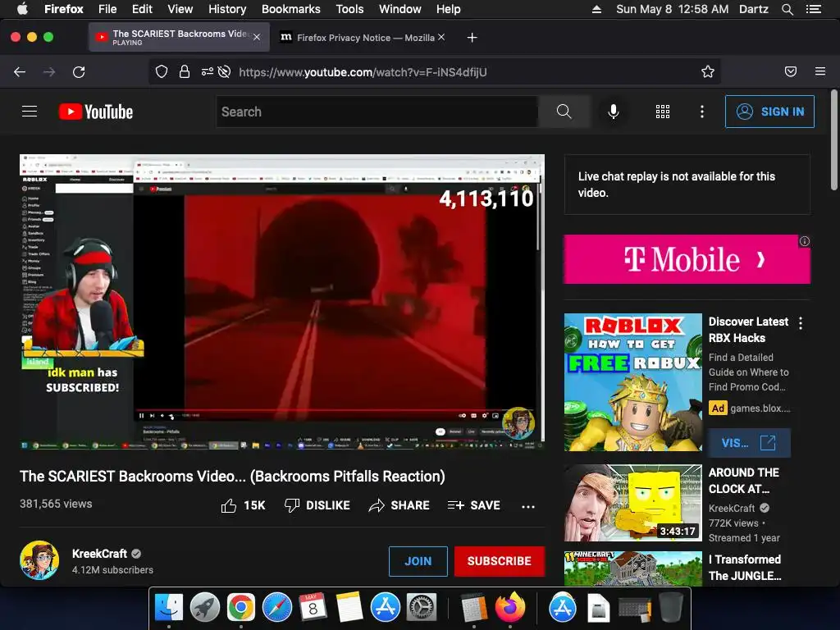Click the video player to pause playback
The image size is (840, 630).
tap(282, 303)
